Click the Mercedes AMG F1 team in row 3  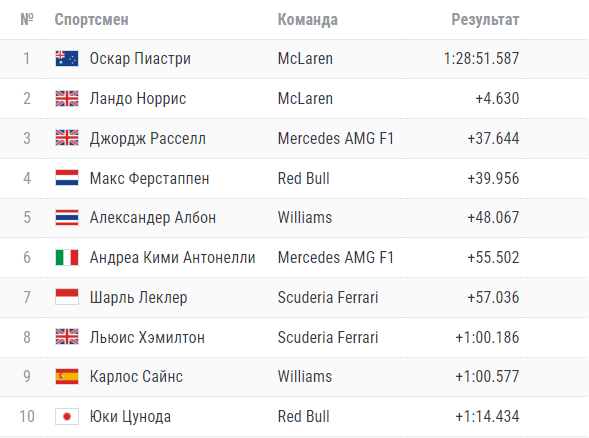(x=335, y=138)
